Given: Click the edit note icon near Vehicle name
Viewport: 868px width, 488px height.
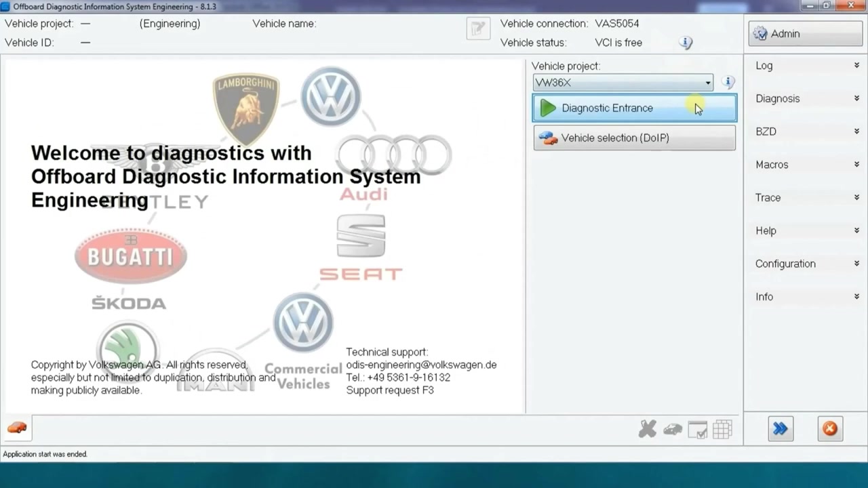Looking at the screenshot, I should [x=478, y=28].
